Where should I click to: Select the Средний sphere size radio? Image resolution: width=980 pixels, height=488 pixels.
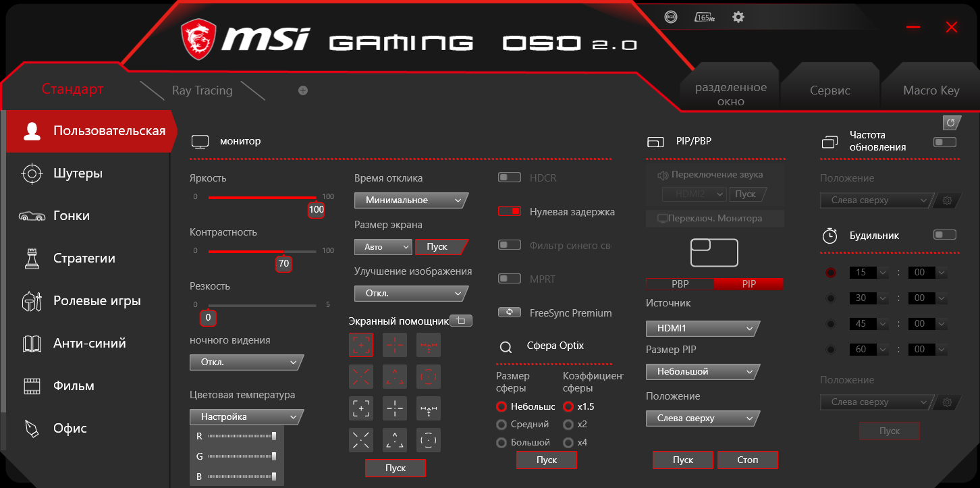coord(501,425)
